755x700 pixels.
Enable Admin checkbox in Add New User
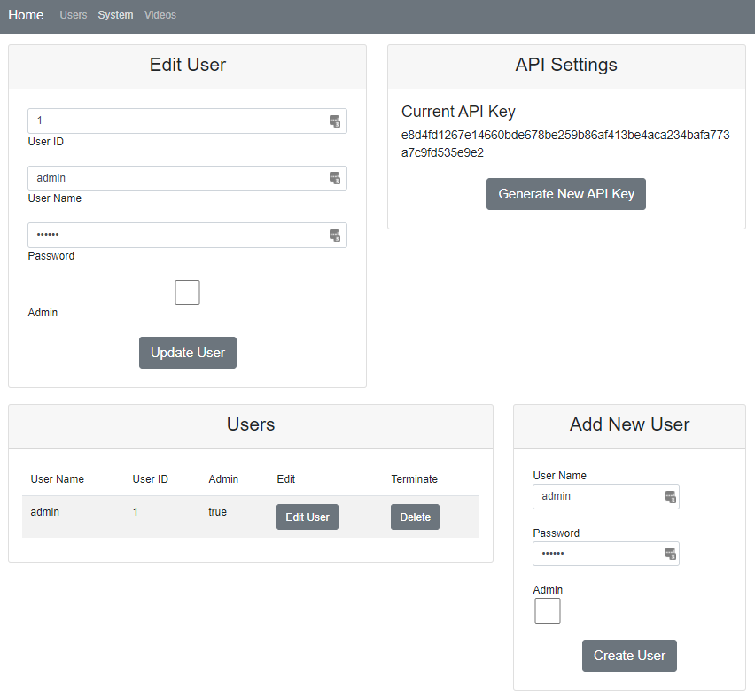(x=548, y=611)
